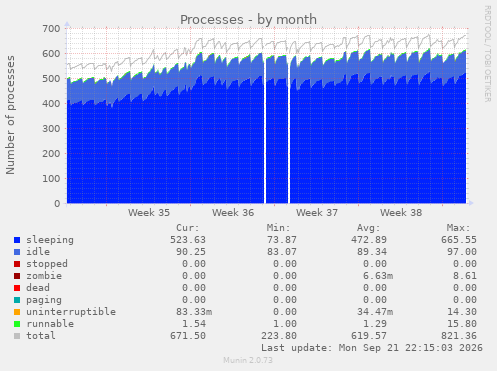
Task: Click total minimum value 223.80
Action: point(279,336)
